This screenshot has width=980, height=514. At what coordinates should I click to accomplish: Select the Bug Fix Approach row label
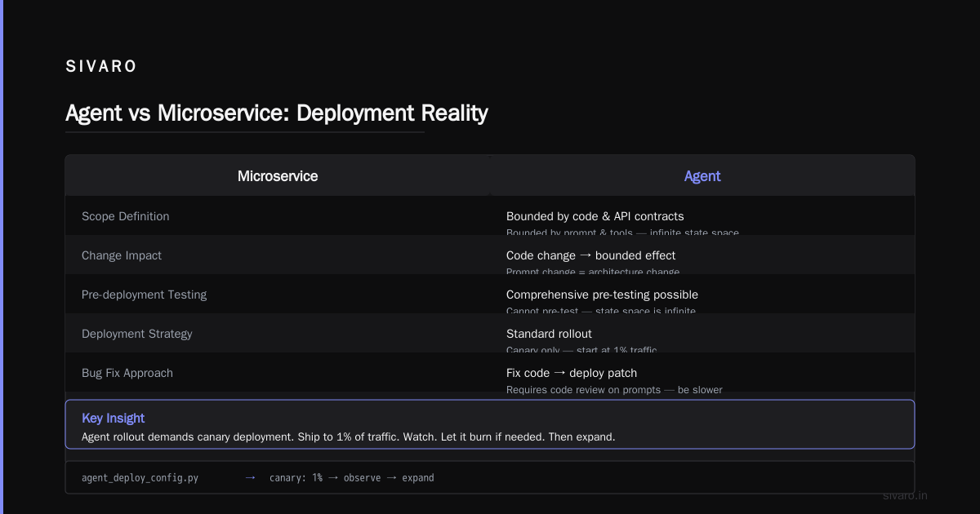click(127, 373)
